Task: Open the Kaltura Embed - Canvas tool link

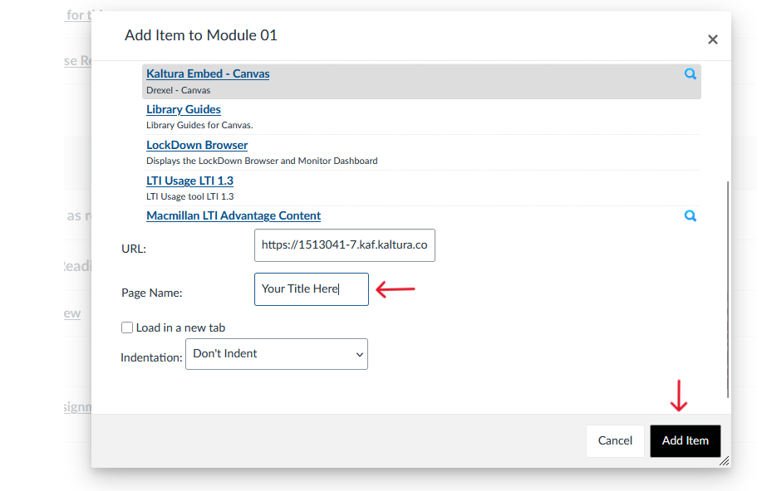Action: tap(208, 74)
